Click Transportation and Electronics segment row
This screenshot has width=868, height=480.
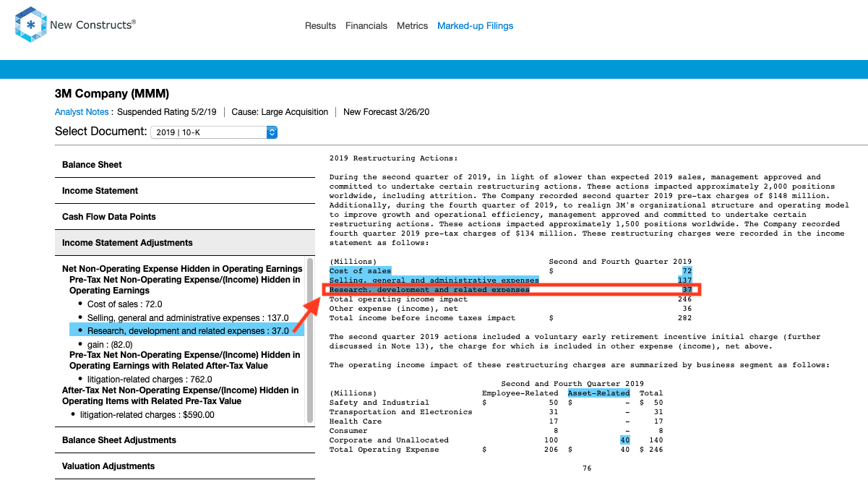point(496,412)
